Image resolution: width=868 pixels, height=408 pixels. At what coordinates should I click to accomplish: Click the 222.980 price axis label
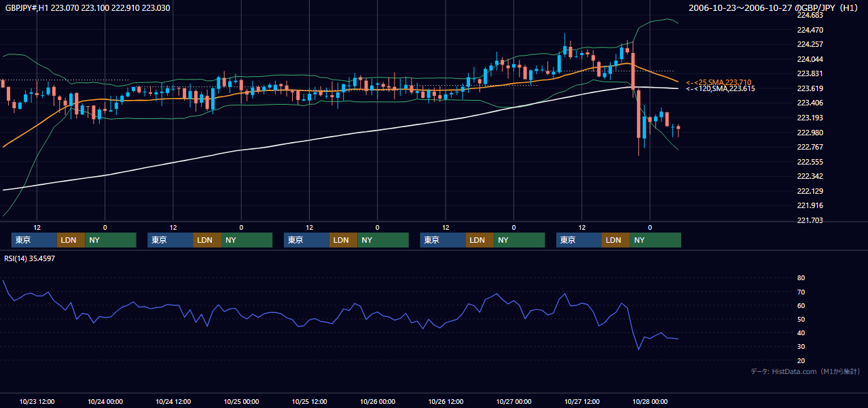click(x=810, y=133)
